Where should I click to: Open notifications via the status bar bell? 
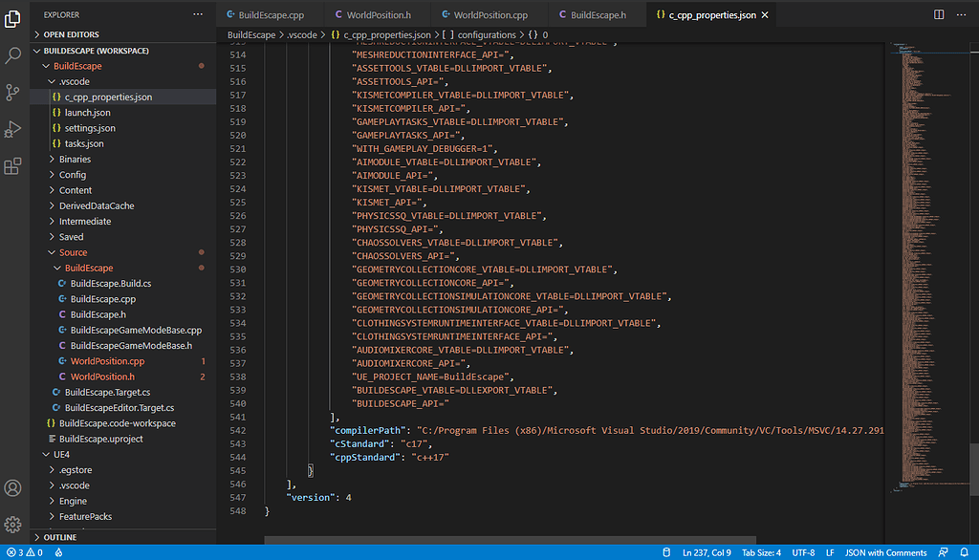pyautogui.click(x=965, y=552)
